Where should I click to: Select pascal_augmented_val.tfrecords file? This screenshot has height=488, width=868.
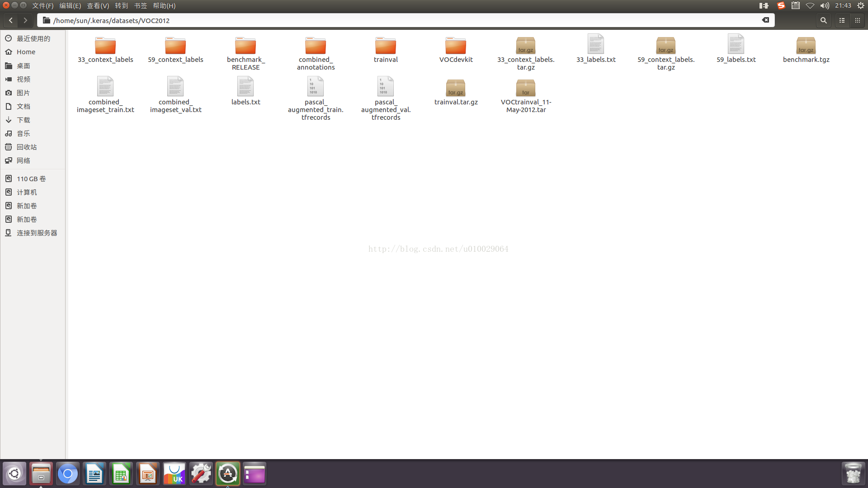pyautogui.click(x=386, y=99)
